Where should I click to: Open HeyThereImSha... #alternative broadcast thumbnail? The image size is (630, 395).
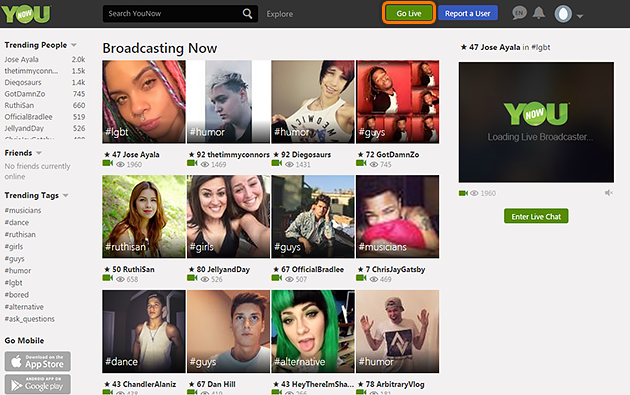click(313, 332)
